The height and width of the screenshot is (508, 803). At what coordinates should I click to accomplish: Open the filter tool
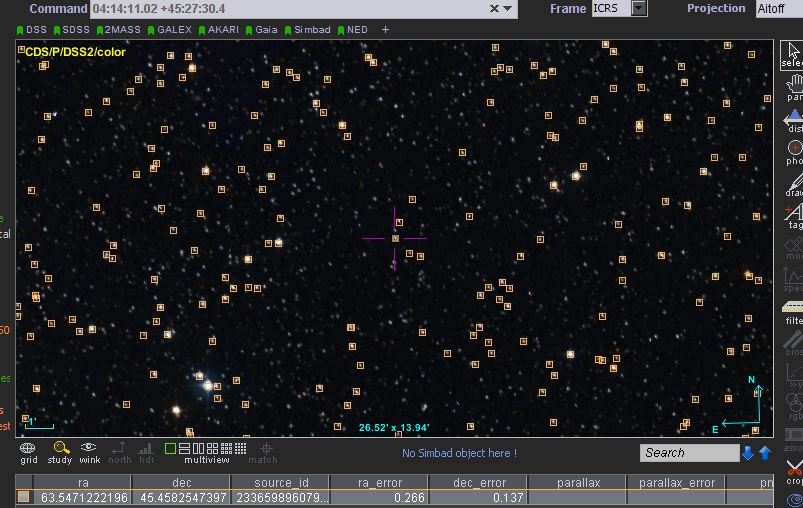794,311
